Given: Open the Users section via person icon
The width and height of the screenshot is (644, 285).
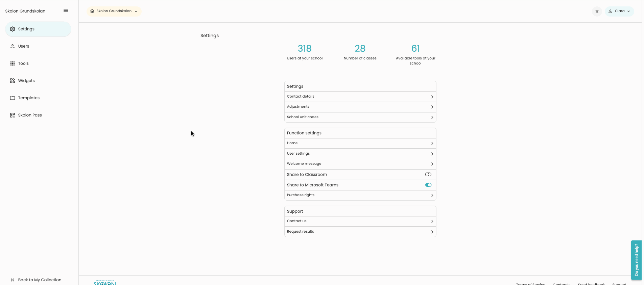Looking at the screenshot, I should (12, 46).
